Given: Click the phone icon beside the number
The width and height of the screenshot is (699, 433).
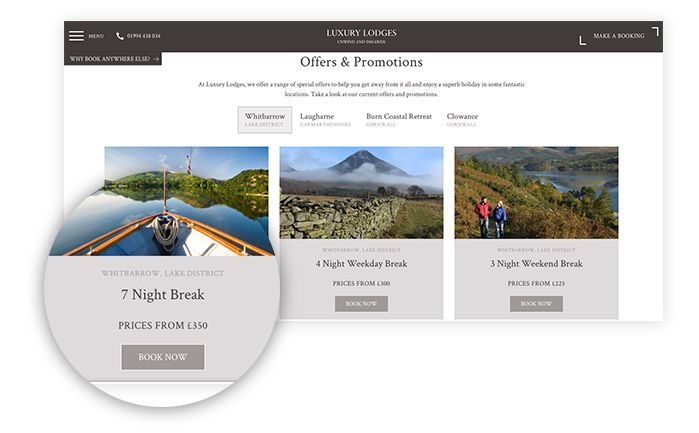Looking at the screenshot, I should click(x=120, y=36).
